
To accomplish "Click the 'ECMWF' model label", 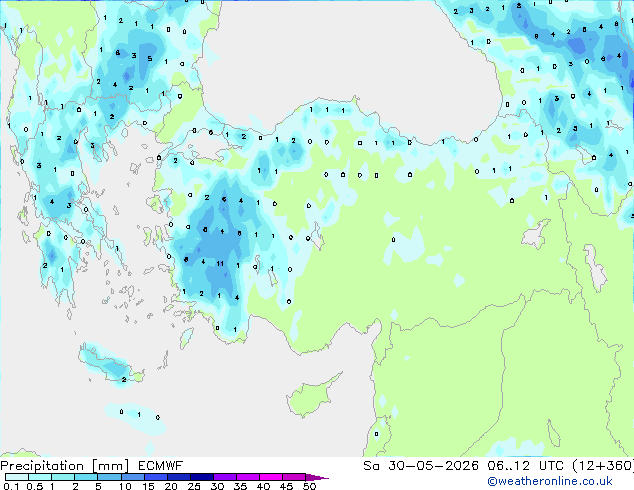I will (x=161, y=466).
